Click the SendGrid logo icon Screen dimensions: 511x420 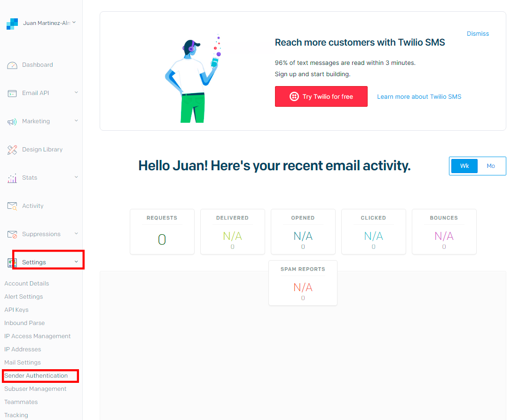(12, 24)
